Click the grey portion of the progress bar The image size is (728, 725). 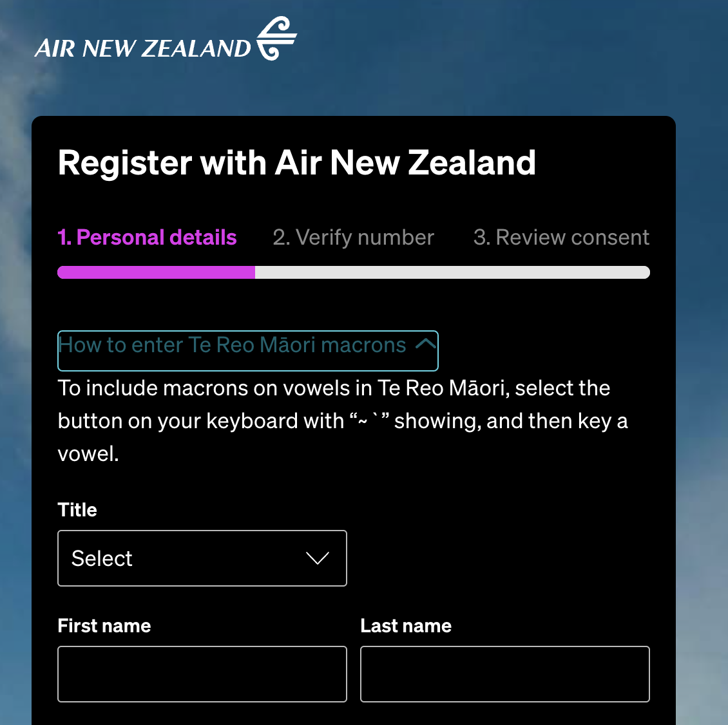[451, 272]
